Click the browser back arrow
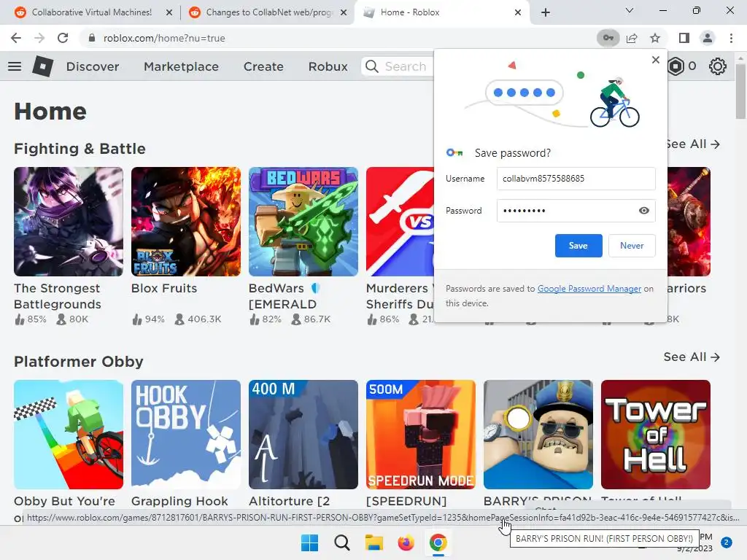Viewport: 747px width, 560px height. pyautogui.click(x=16, y=38)
